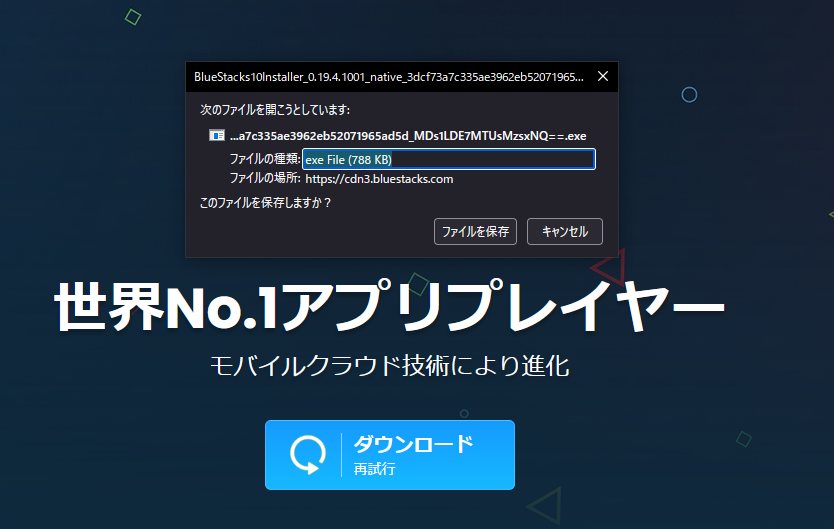The height and width of the screenshot is (529, 834).
Task: Click the 次のファイルを開こうとしています message
Action: (x=274, y=109)
